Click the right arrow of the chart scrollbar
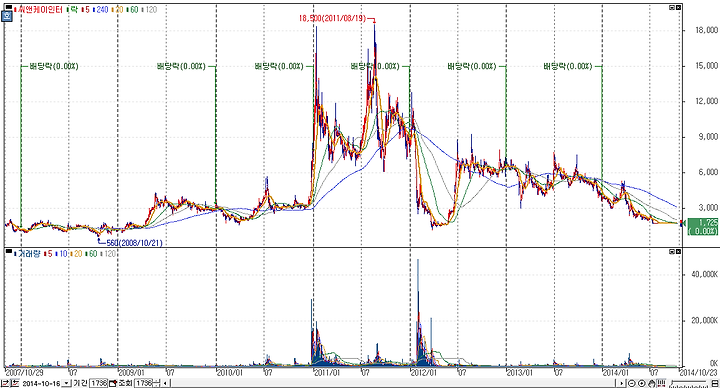The width and height of the screenshot is (720, 388). tap(622, 383)
